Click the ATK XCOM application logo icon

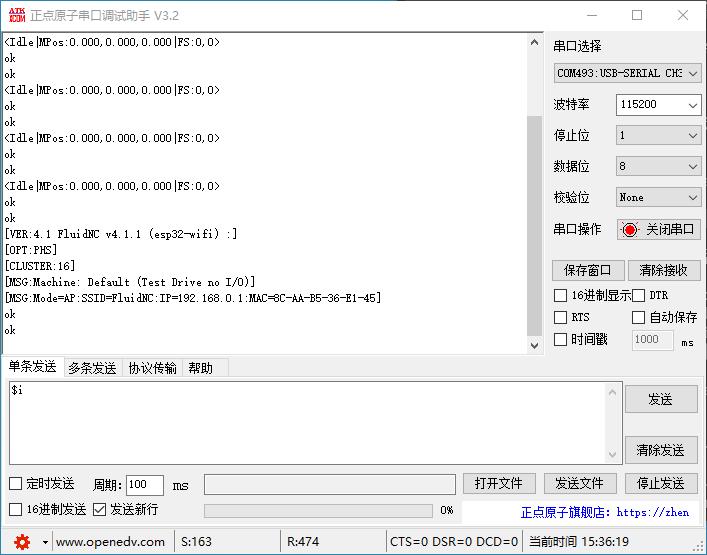point(17,15)
